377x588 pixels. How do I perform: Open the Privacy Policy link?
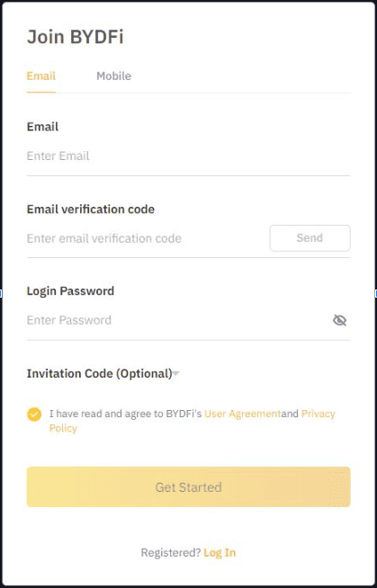319,414
